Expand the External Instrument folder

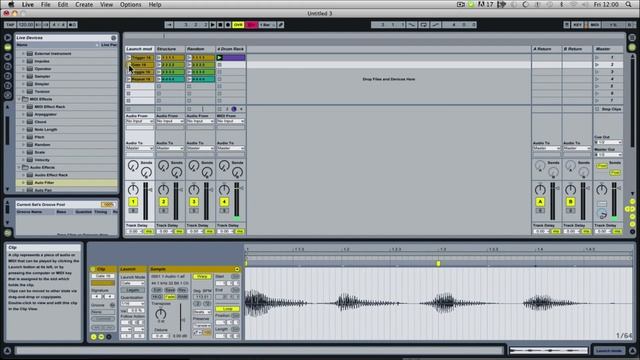(x=23, y=53)
